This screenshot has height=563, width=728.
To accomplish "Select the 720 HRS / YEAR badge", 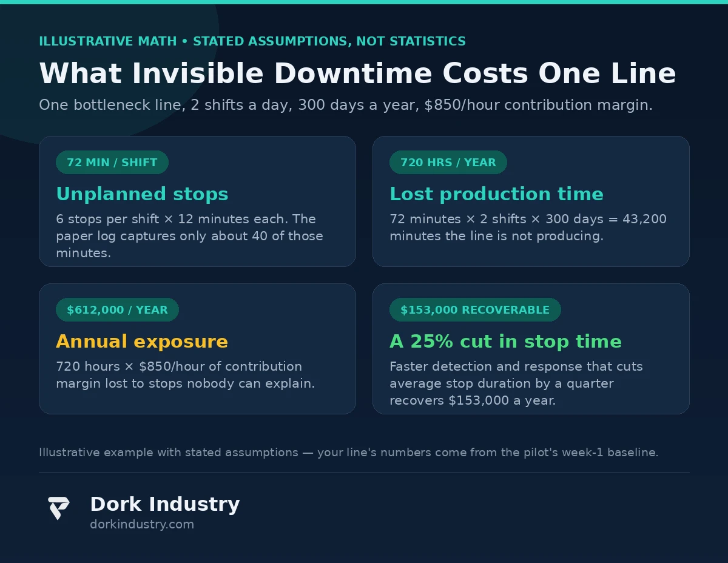I will click(448, 163).
